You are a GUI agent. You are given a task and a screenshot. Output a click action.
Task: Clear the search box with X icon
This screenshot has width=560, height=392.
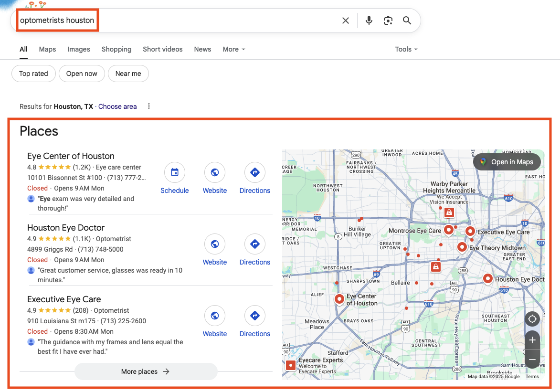(x=346, y=21)
